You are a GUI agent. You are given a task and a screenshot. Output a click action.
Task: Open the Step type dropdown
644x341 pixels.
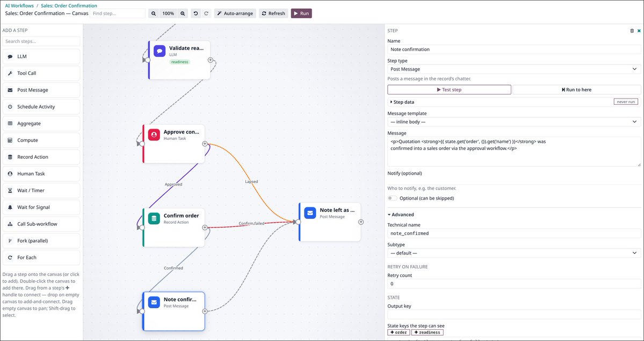514,69
